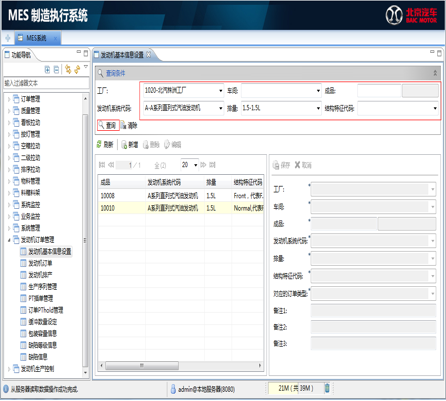This screenshot has height=401, width=446.
Task: Expand the 订单管理 tree node
Action: pos(9,99)
